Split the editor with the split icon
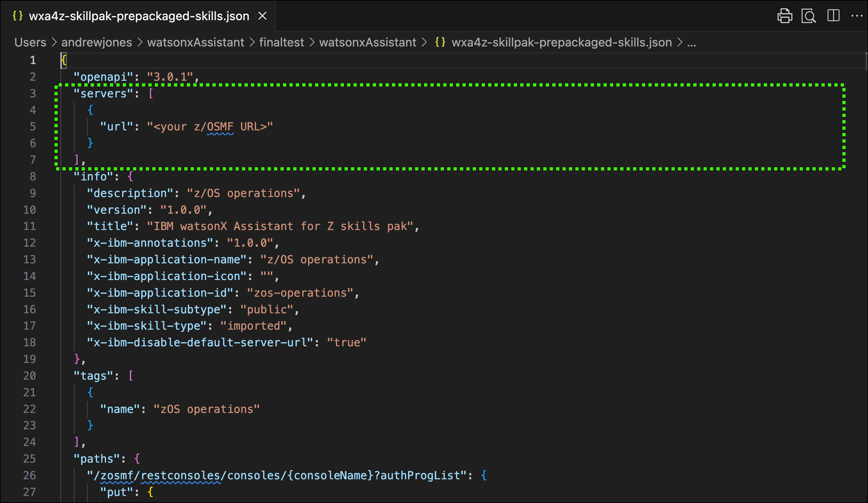 coord(833,16)
